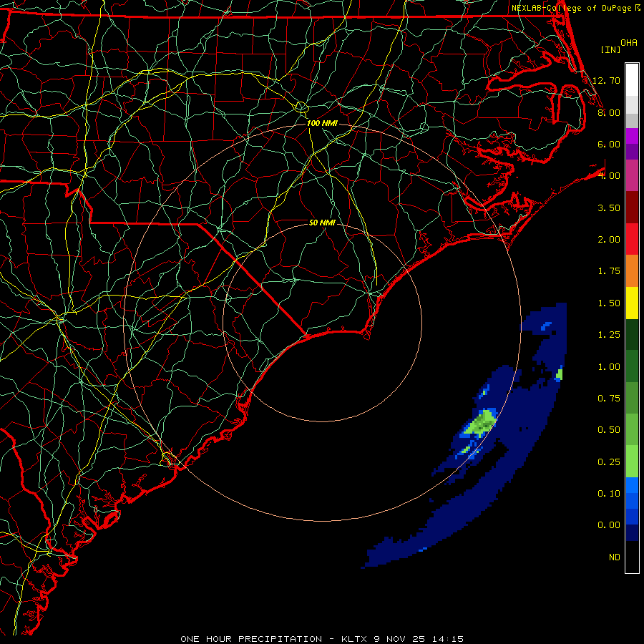Image resolution: width=644 pixels, height=644 pixels.
Task: Click the yellow legend band above 1.50
Action: [x=632, y=303]
